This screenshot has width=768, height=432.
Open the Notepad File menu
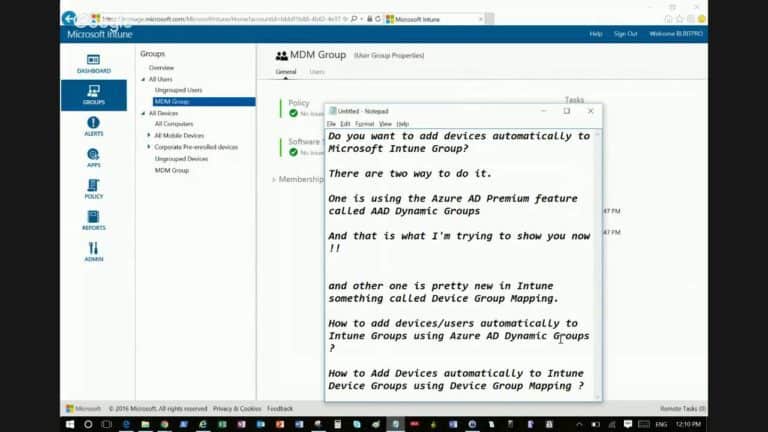click(332, 124)
